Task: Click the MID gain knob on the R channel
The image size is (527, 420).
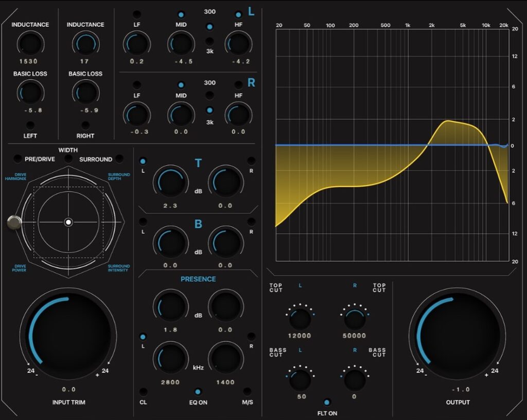Action: (x=181, y=114)
